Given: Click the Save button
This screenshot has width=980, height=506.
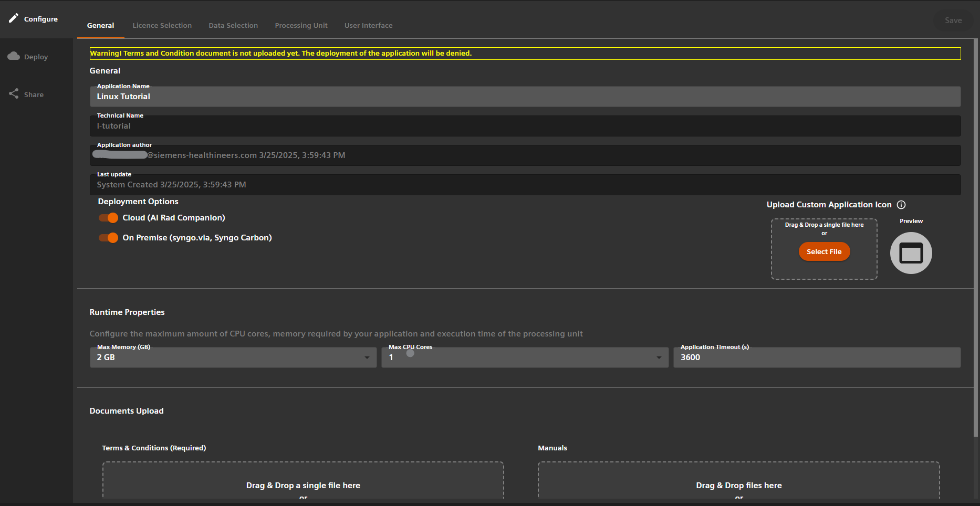Looking at the screenshot, I should pyautogui.click(x=953, y=20).
